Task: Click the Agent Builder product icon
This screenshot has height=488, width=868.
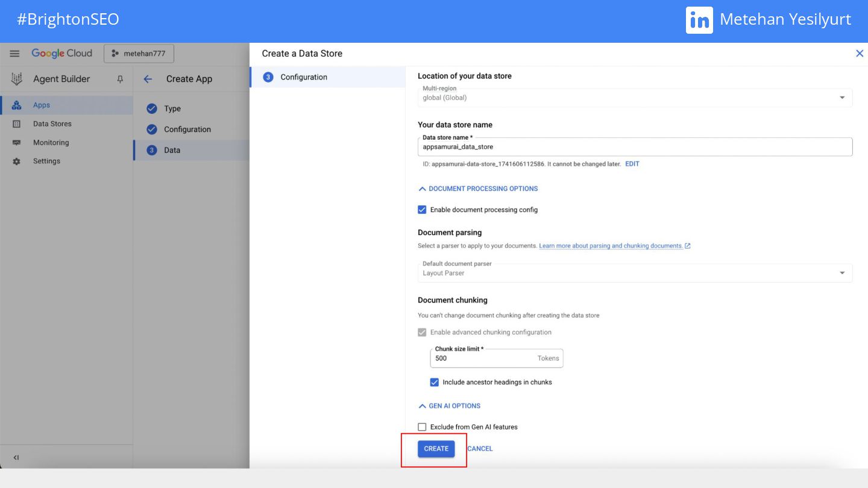Action: [17, 79]
